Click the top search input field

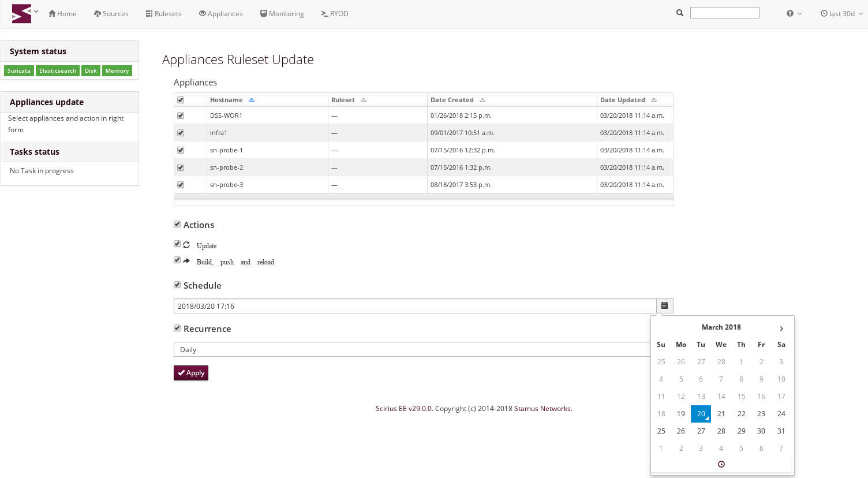[725, 13]
